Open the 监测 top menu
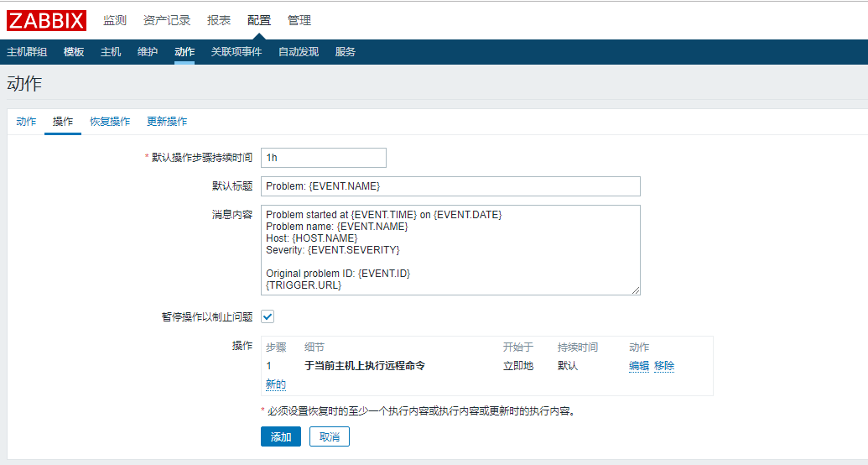Viewport: 868px width, 465px height. 115,20
